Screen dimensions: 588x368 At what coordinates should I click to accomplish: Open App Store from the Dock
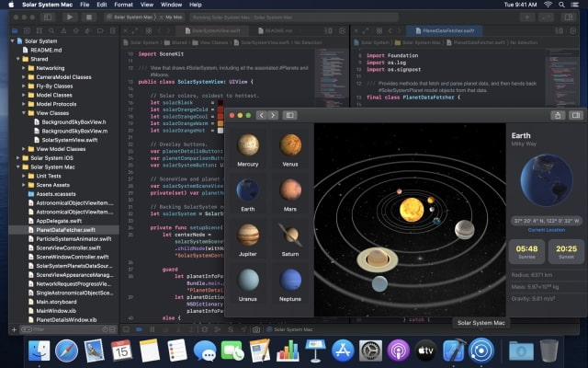(343, 351)
